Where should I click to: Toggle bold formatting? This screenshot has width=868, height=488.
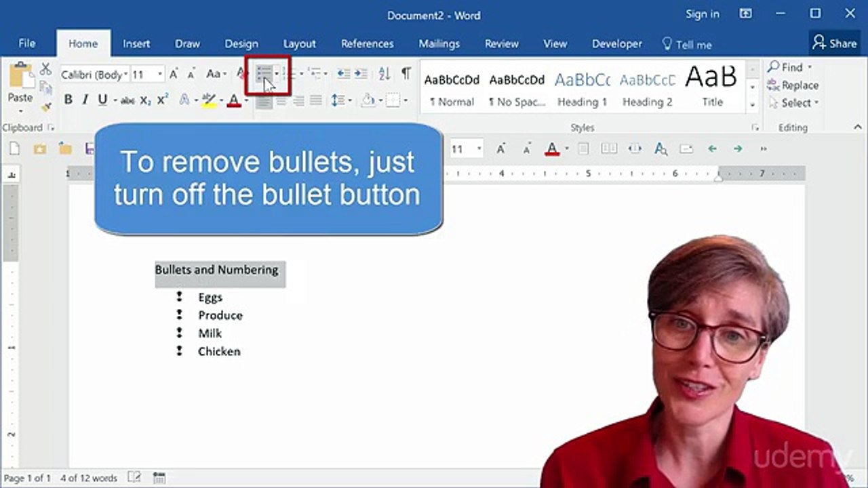point(68,100)
